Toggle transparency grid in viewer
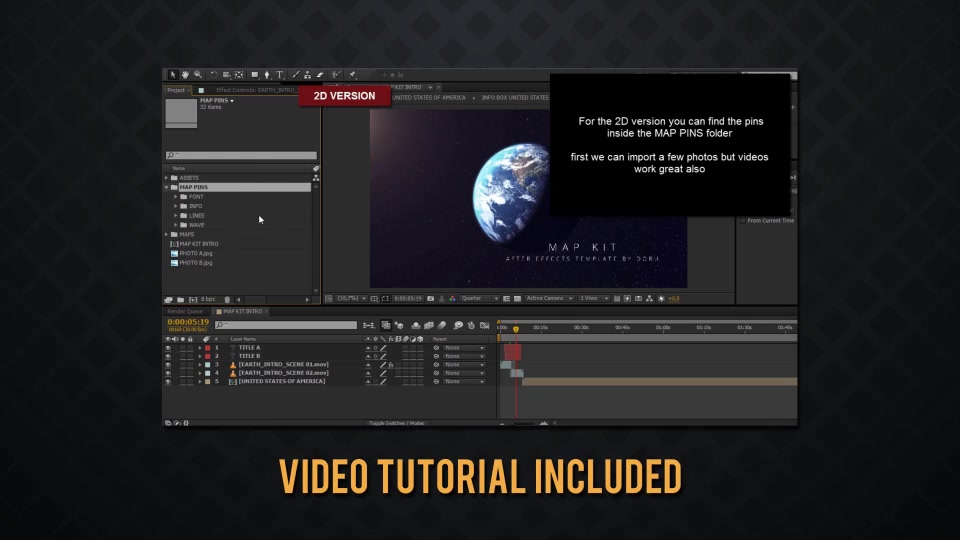Viewport: 960px width, 540px height. coord(517,299)
